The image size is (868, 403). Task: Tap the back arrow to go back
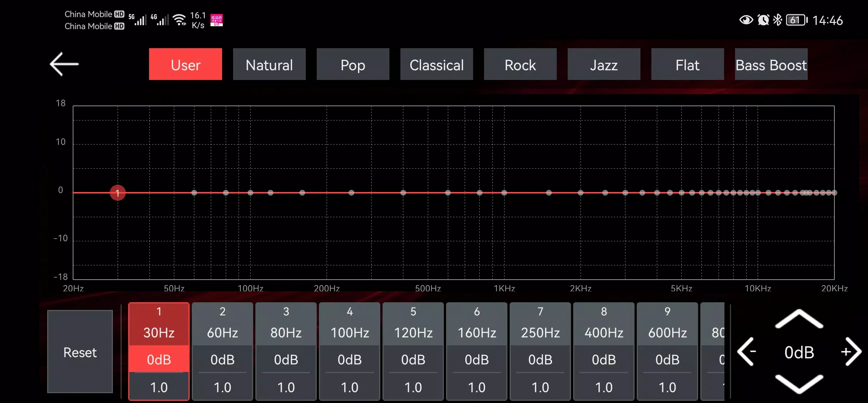coord(64,65)
